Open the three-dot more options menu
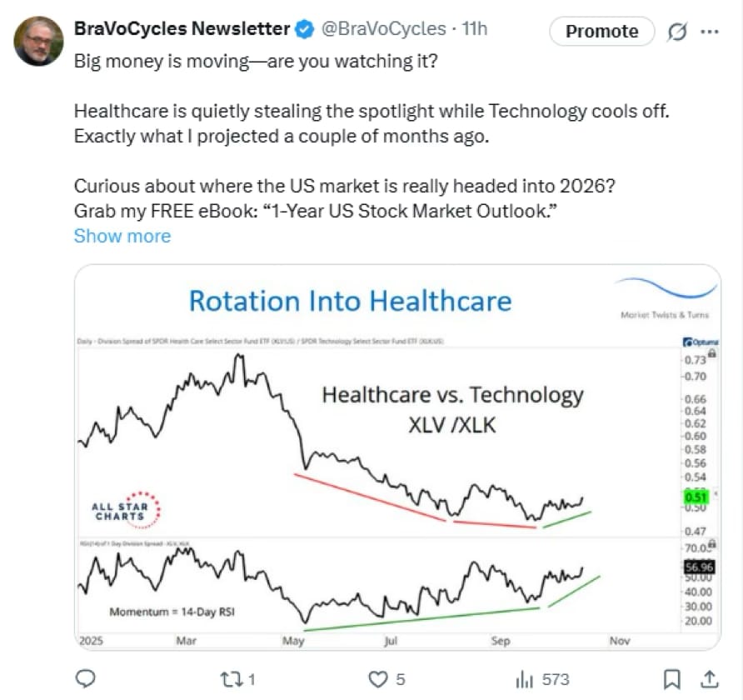The height and width of the screenshot is (700, 743). (710, 32)
